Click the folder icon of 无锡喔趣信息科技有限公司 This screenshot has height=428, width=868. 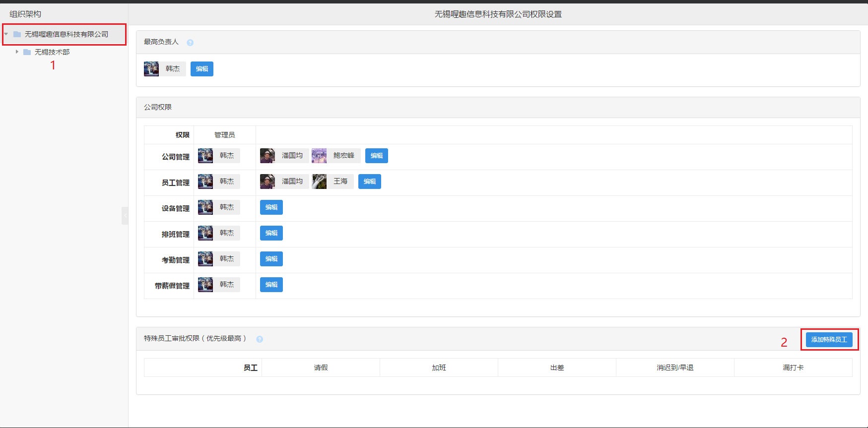[17, 34]
